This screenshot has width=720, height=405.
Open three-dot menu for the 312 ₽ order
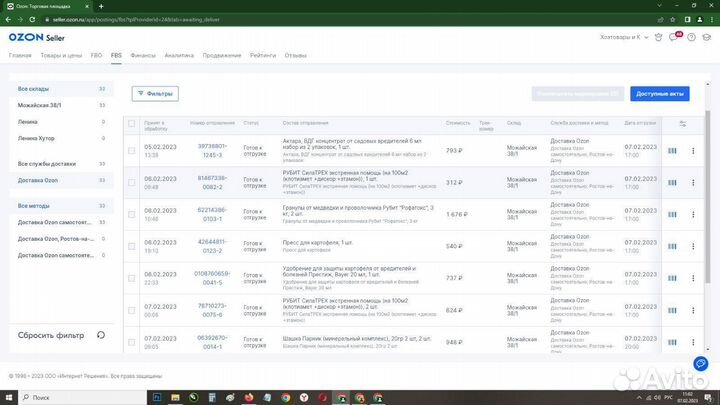click(693, 183)
